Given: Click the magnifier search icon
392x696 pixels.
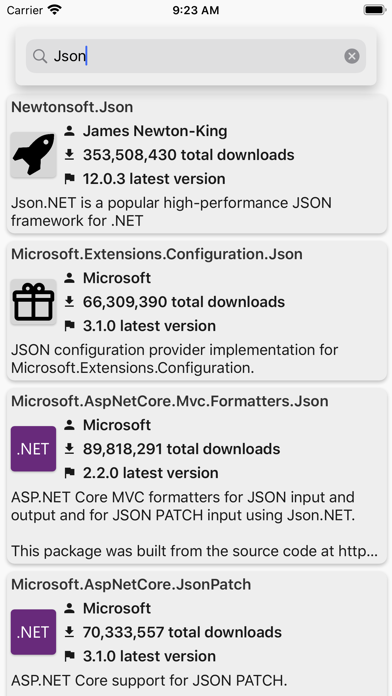Looking at the screenshot, I should tap(40, 56).
